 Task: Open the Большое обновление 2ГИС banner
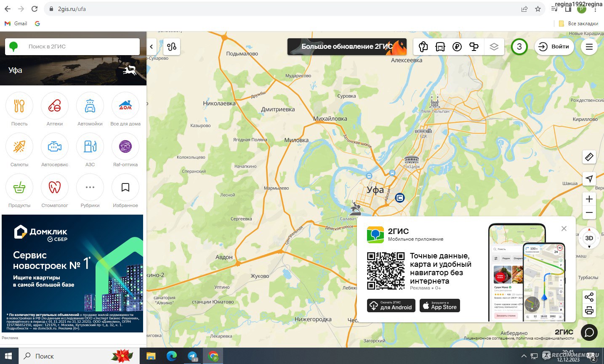click(347, 47)
